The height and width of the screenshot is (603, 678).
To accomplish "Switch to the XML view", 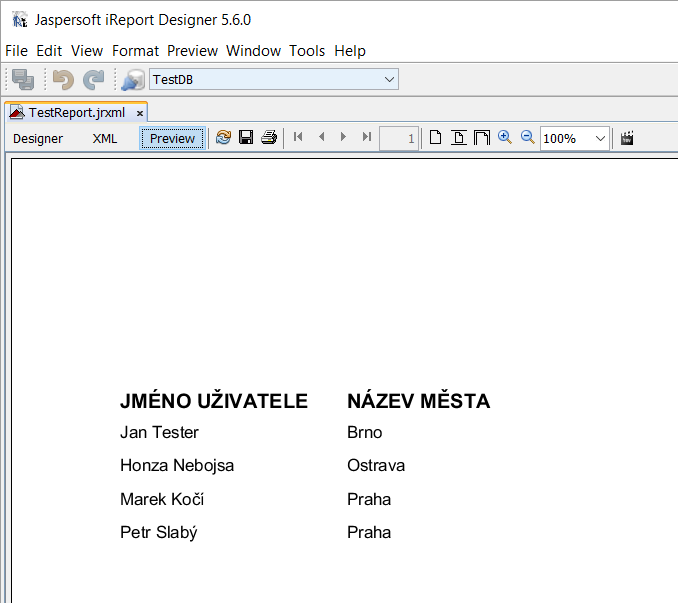I will pos(105,138).
